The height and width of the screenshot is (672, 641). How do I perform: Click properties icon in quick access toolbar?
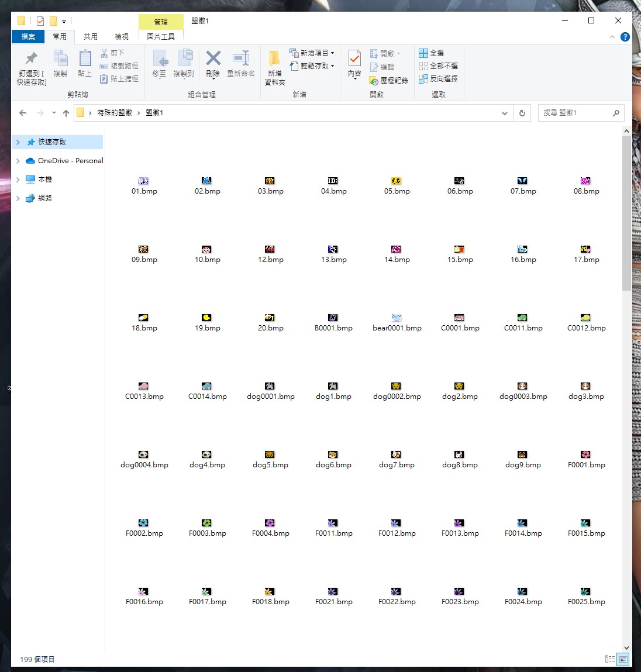pyautogui.click(x=40, y=20)
